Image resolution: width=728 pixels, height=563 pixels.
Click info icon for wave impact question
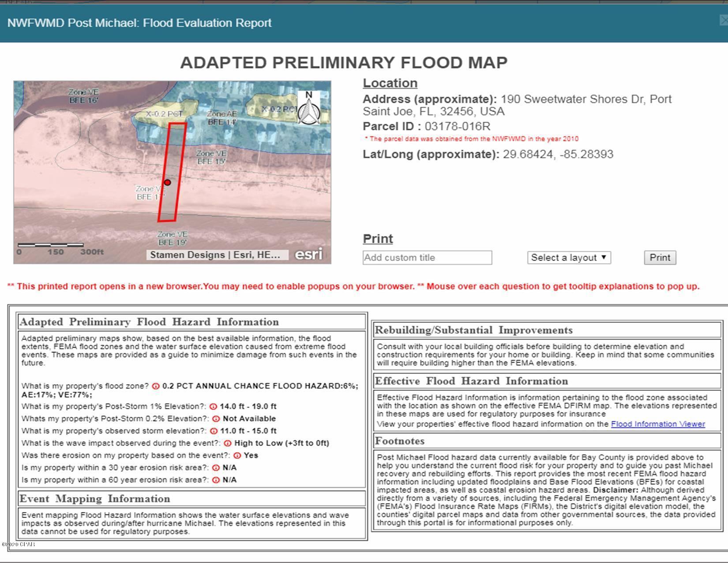point(227,443)
